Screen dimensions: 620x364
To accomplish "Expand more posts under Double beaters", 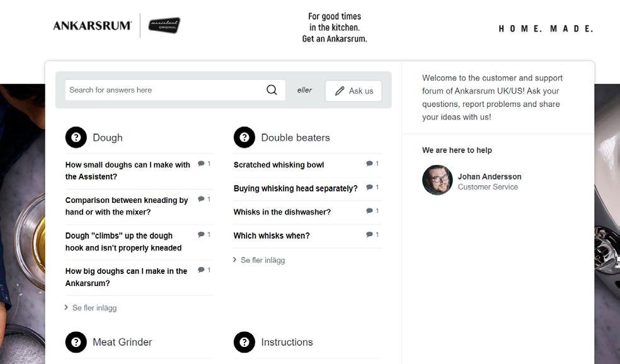I will coord(259,260).
